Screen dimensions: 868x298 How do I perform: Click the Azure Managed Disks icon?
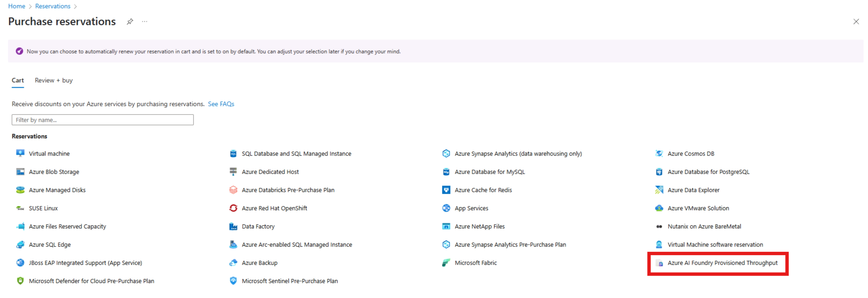pyautogui.click(x=20, y=190)
